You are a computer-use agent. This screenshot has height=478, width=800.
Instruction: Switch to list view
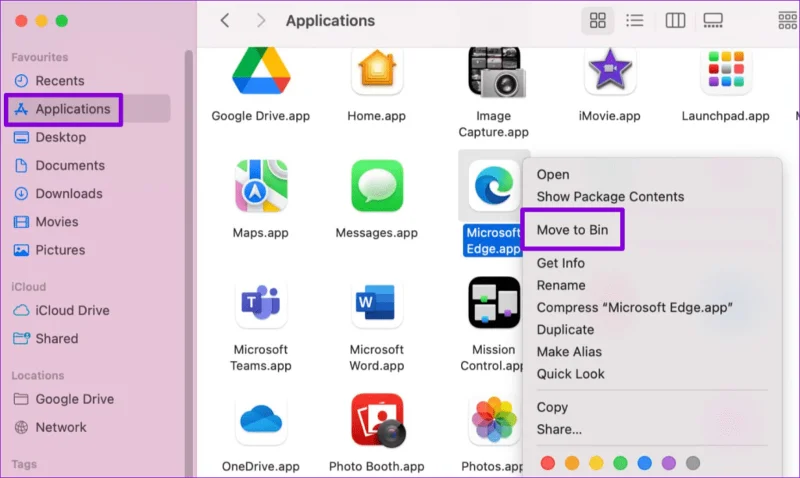pyautogui.click(x=635, y=20)
